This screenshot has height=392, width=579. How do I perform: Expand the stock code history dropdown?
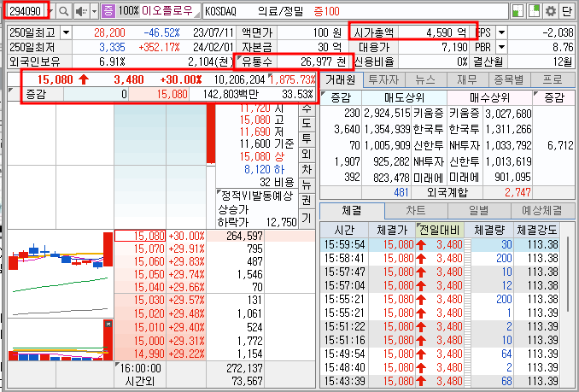coord(51,11)
